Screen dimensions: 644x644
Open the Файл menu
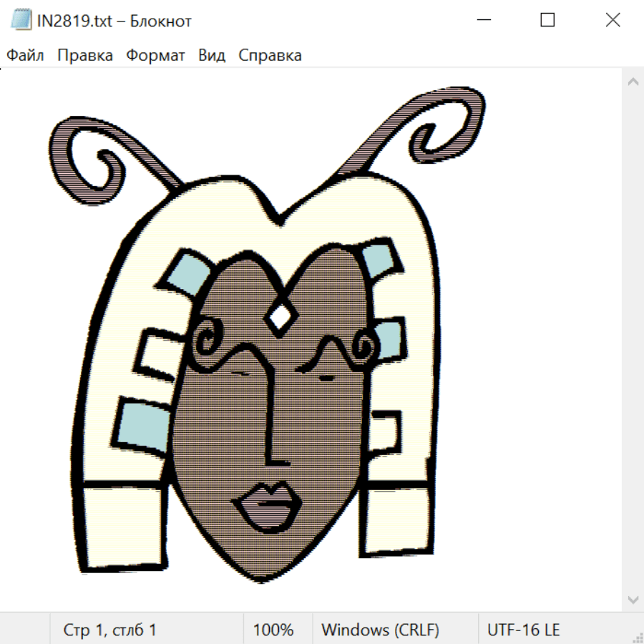coord(26,56)
